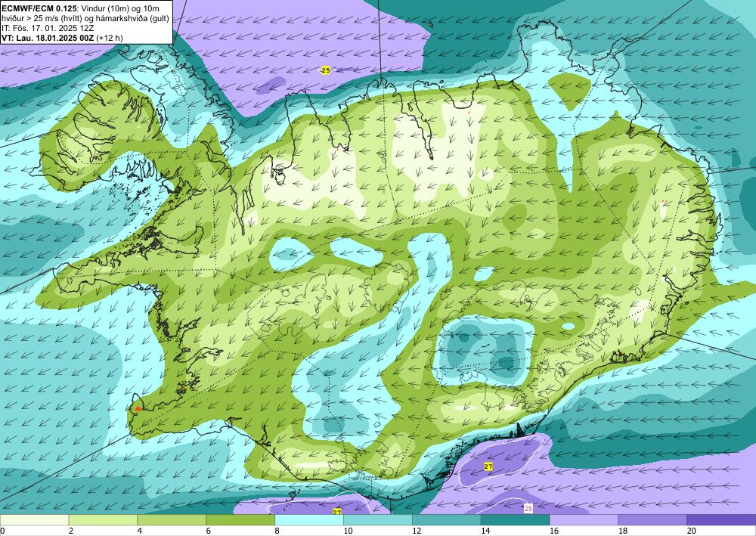This screenshot has height=536, width=756.
Task: Click the yellow '27' gust label inside the white contour
Action: click(x=488, y=466)
